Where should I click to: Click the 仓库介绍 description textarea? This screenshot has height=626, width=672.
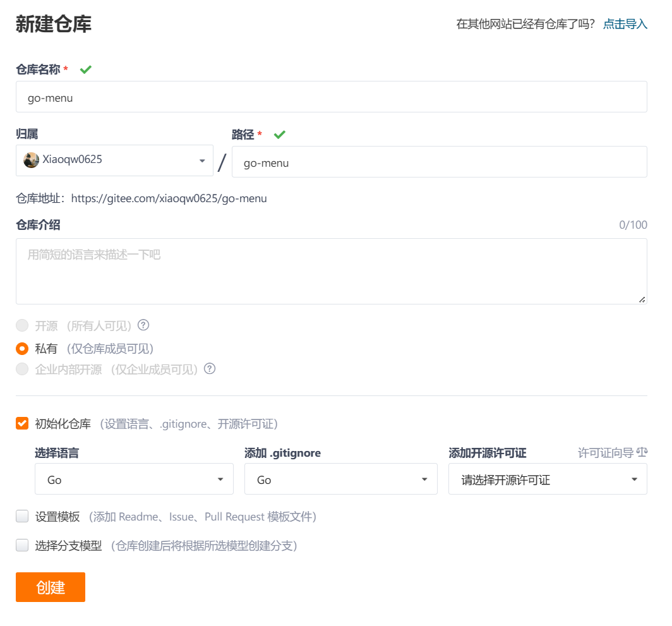pyautogui.click(x=332, y=272)
